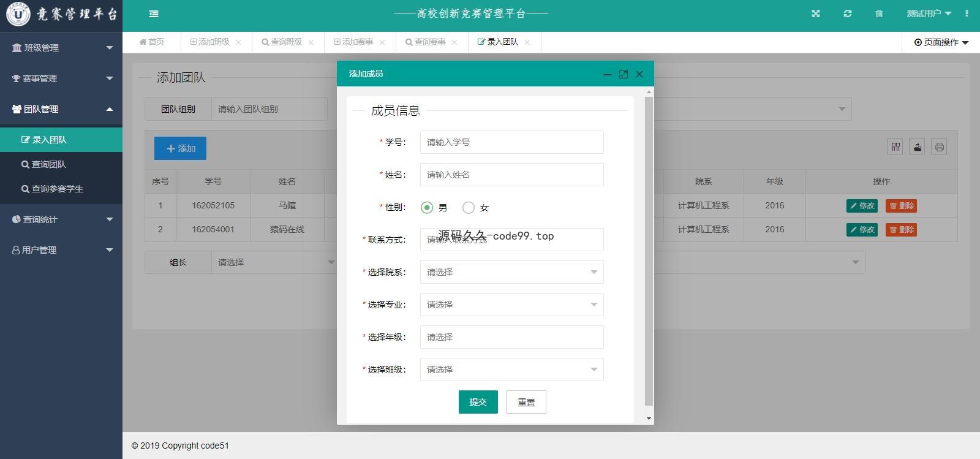
Task: Click the refresh icon in header
Action: click(848, 13)
